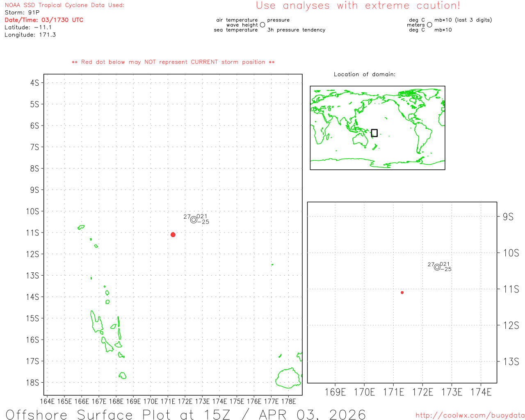Click the 'pressure' legend label
The image size is (525, 420).
[x=278, y=20]
